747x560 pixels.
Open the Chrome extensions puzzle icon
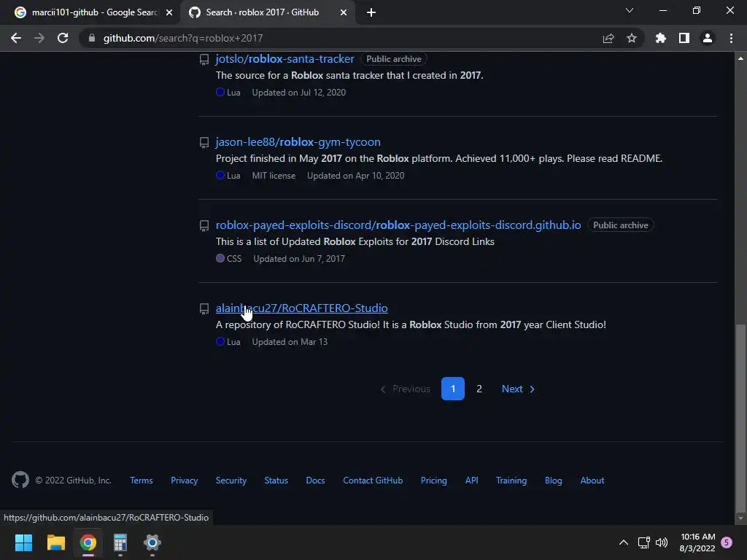(x=661, y=38)
